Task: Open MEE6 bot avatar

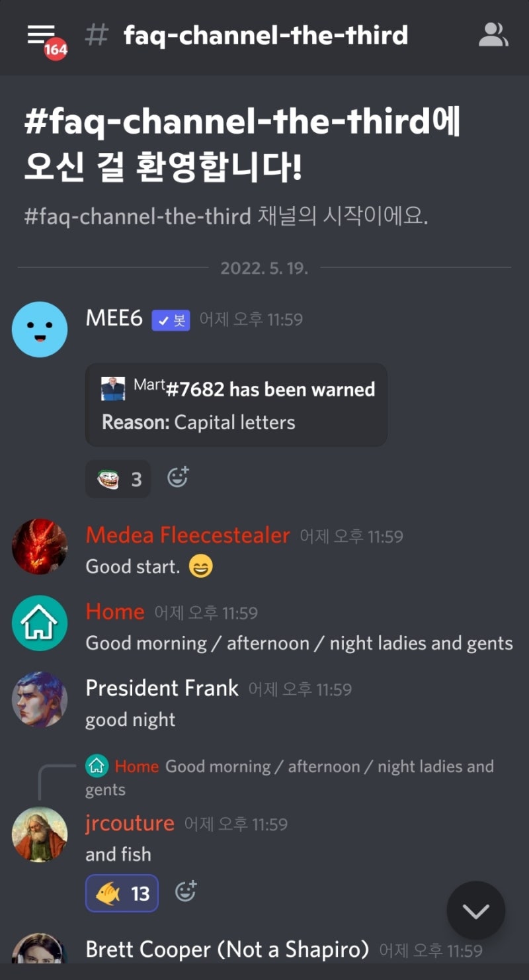Action: point(40,329)
